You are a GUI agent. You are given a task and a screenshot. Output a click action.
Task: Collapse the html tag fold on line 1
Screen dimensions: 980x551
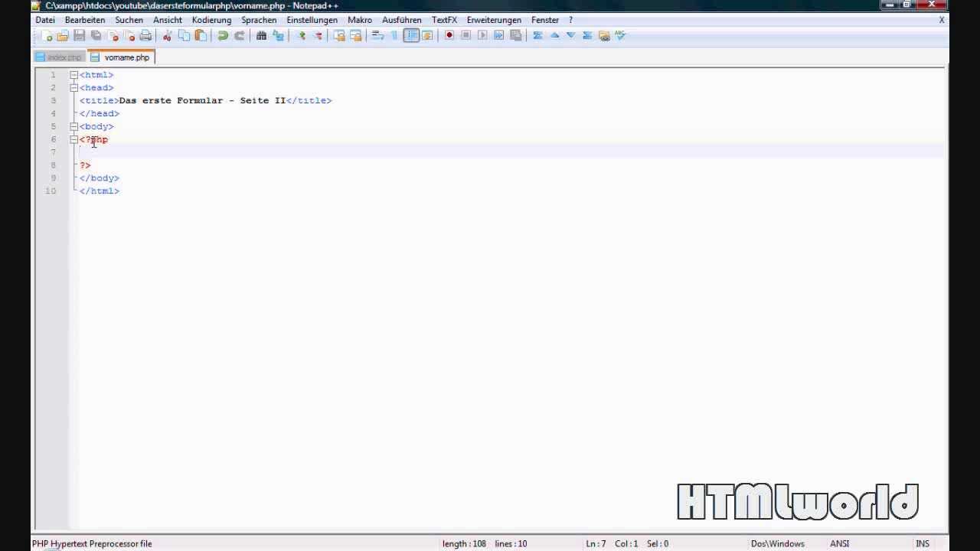pos(73,75)
